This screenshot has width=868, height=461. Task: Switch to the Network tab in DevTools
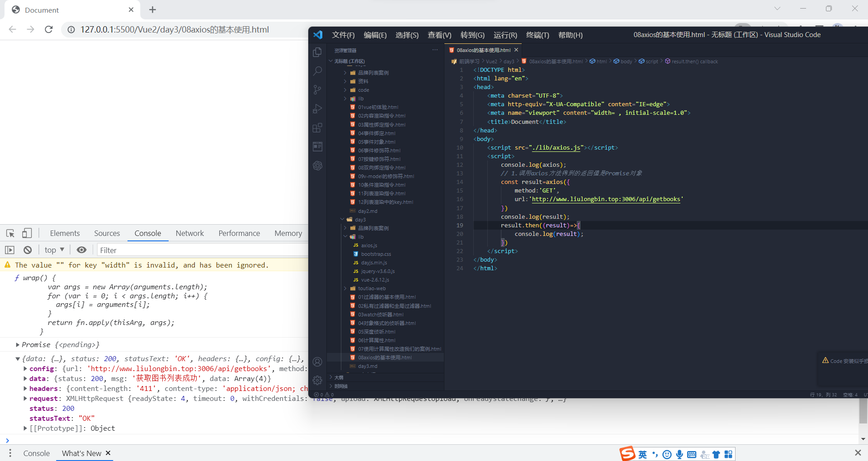pos(190,233)
